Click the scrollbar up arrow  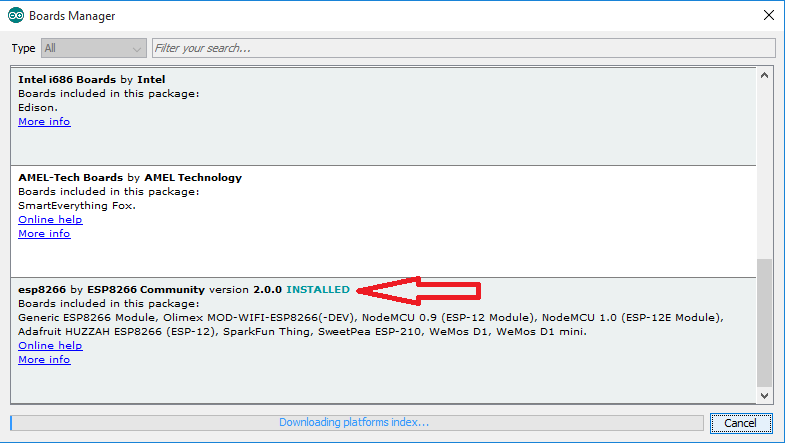765,76
